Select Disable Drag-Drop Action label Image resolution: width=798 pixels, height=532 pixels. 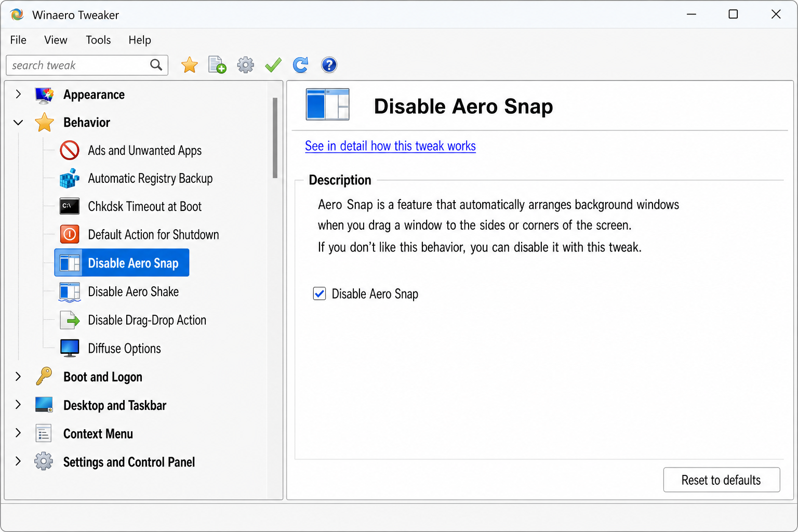147,321
